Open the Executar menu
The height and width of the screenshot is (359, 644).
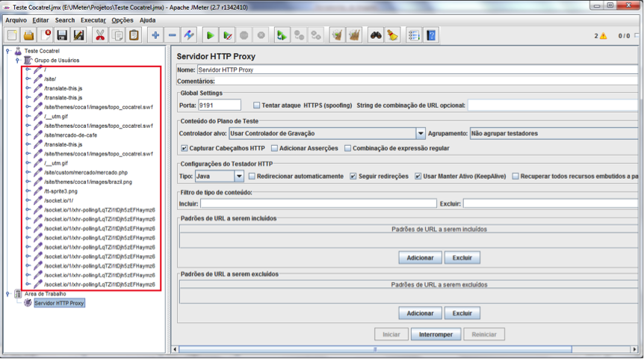[x=93, y=20]
